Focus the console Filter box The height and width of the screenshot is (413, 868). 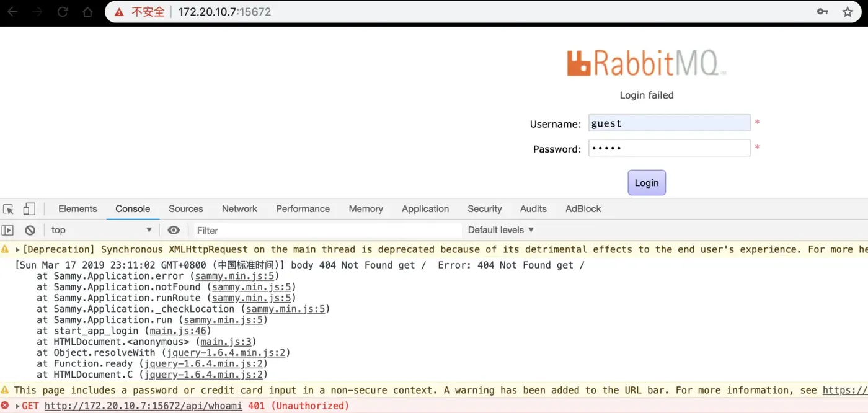click(327, 230)
